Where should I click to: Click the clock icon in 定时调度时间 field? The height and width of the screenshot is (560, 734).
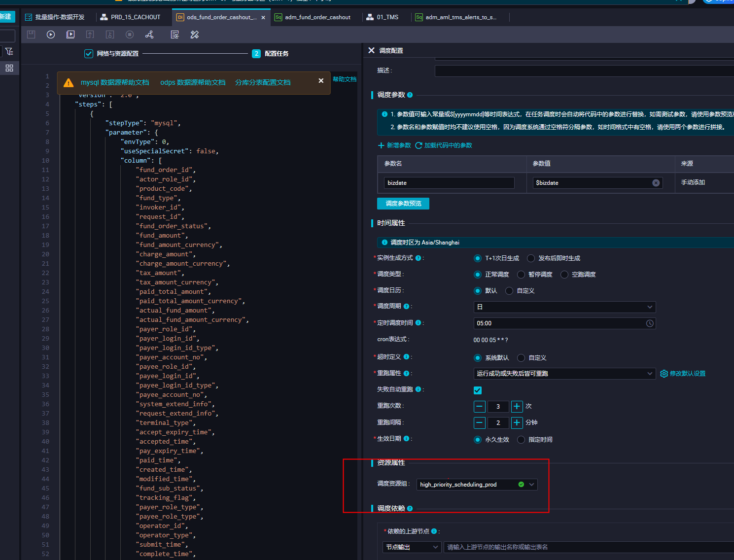point(650,323)
